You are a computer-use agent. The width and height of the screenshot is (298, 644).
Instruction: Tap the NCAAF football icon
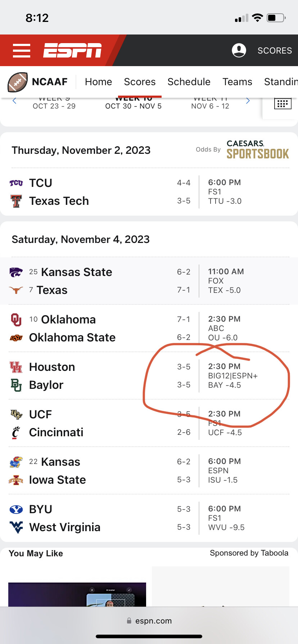(x=18, y=82)
